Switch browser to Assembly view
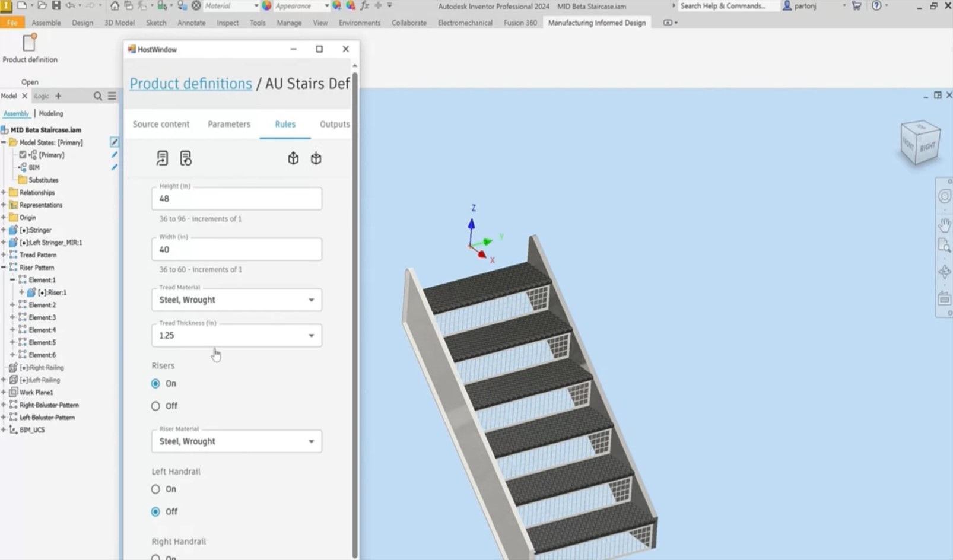This screenshot has width=953, height=560. 16,113
